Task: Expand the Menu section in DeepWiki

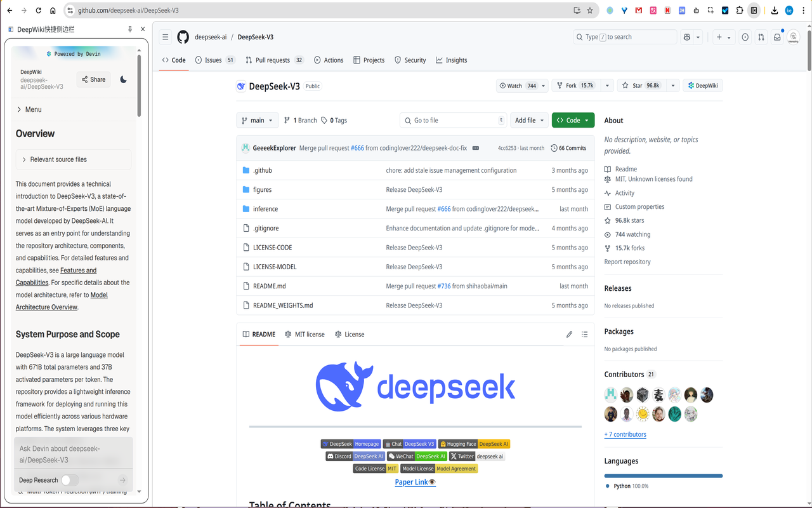Action: click(29, 109)
